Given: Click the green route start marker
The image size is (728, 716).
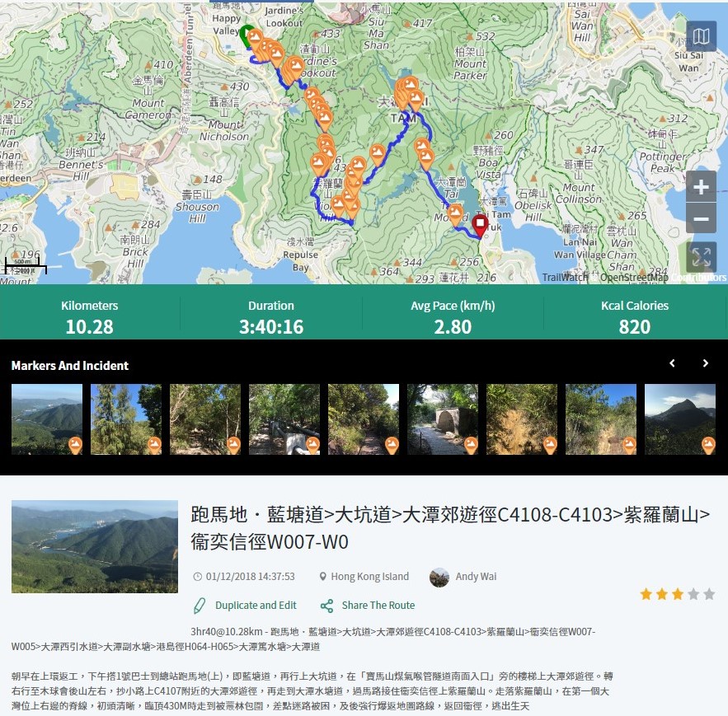Looking at the screenshot, I should (x=247, y=36).
